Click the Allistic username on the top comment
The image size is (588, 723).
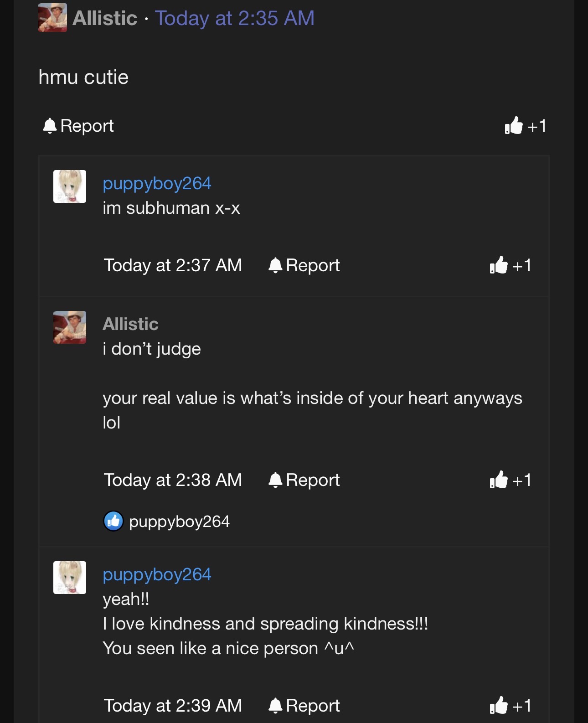105,18
